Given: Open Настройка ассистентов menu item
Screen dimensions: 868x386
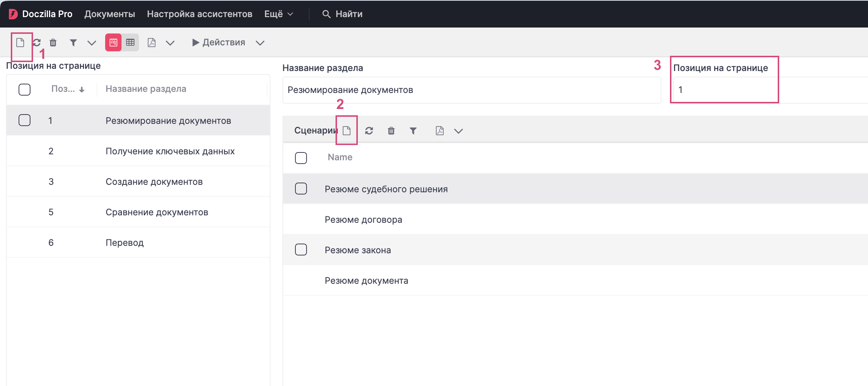Looking at the screenshot, I should pos(200,14).
